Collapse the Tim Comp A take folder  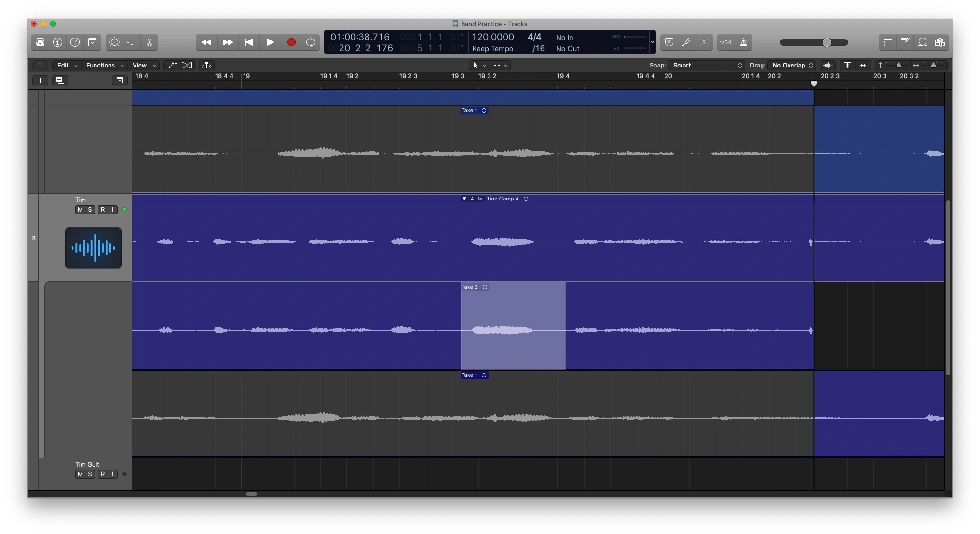click(x=464, y=199)
